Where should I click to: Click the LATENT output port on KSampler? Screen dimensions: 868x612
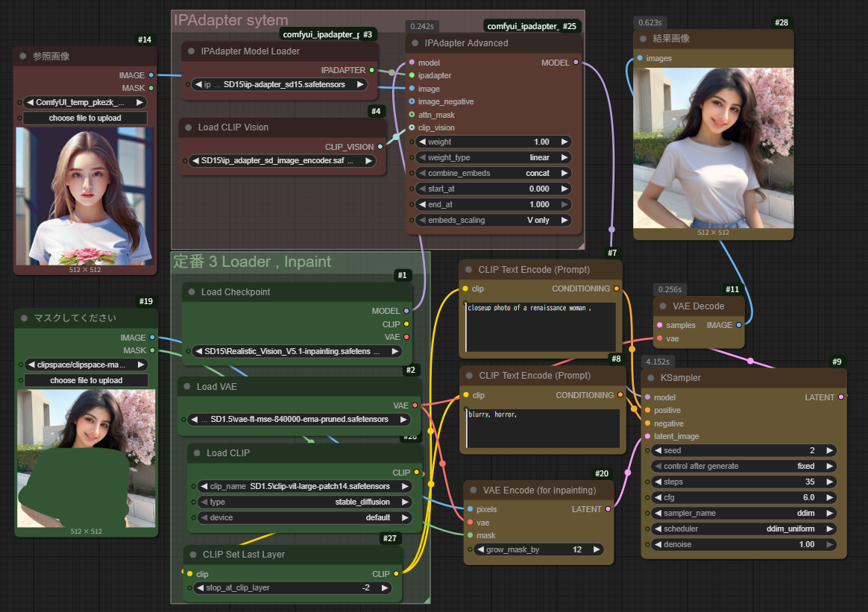tap(841, 397)
